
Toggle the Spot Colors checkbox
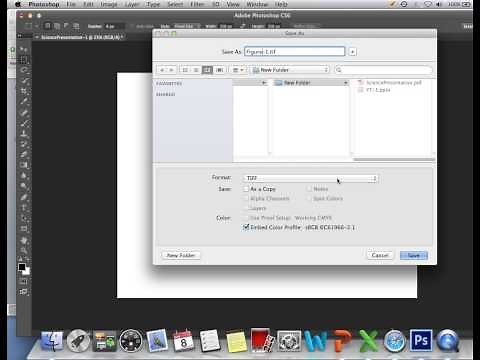pyautogui.click(x=309, y=199)
